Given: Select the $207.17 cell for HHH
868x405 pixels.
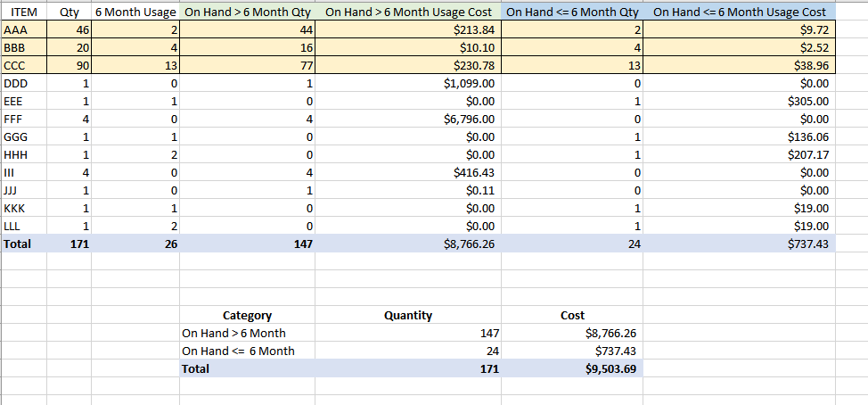Looking at the screenshot, I should click(x=740, y=154).
